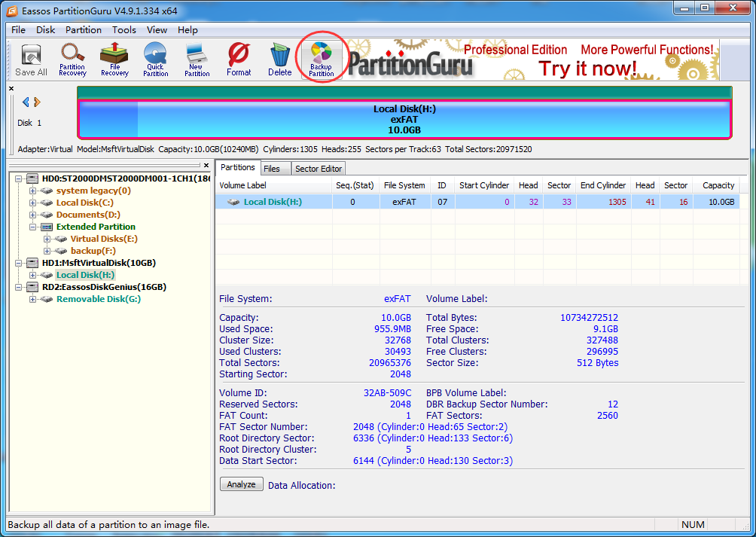Open the View menu
Image resolution: width=756 pixels, height=537 pixels.
coord(157,30)
